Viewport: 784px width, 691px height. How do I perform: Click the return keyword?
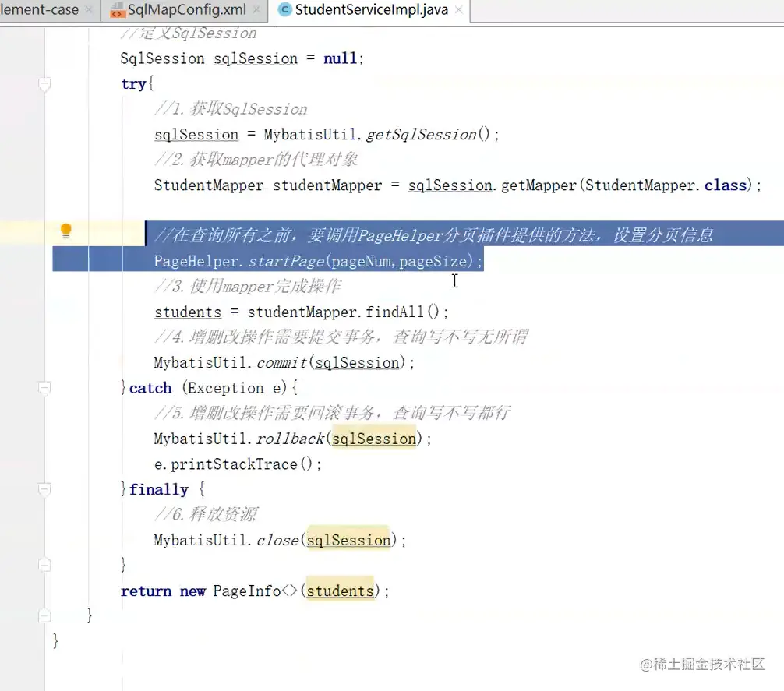click(x=146, y=591)
